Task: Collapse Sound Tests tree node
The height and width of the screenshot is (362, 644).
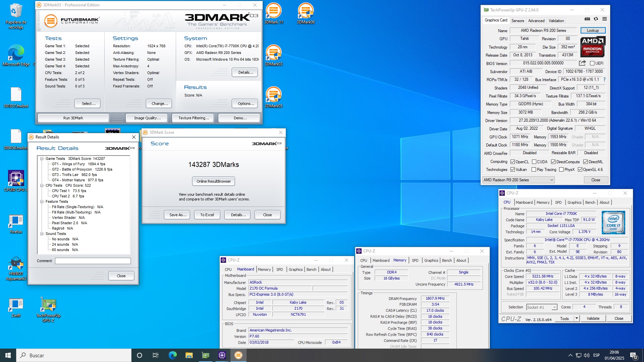Action: tap(42, 234)
